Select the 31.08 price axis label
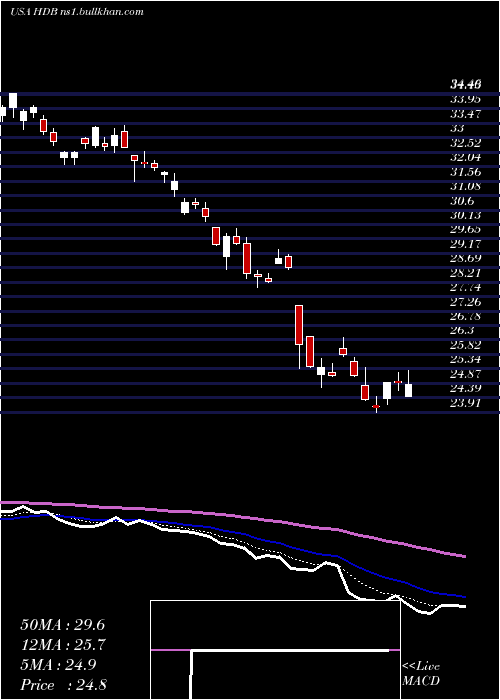This screenshot has height=700, width=500. click(465, 186)
